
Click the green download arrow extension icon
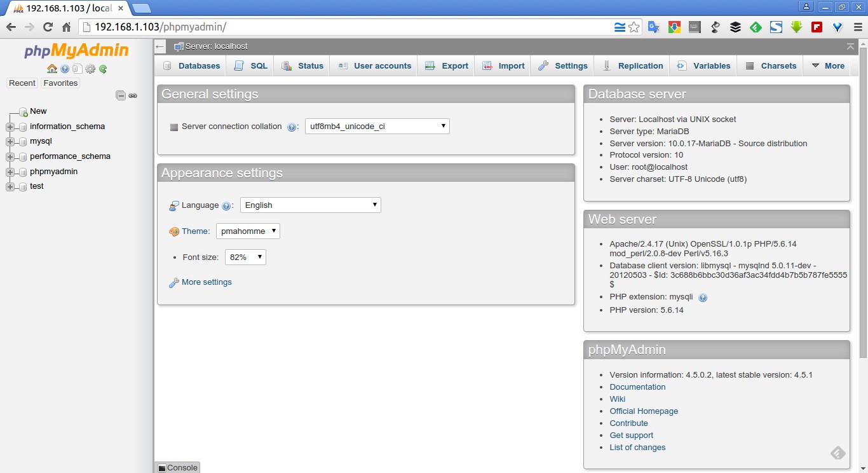click(796, 27)
